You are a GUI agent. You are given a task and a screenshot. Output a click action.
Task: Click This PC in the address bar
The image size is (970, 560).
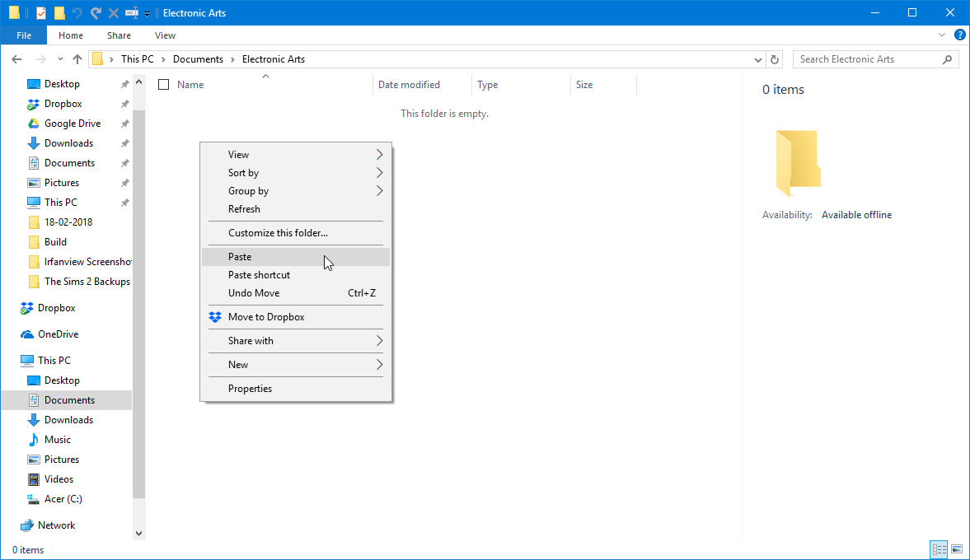(x=138, y=59)
